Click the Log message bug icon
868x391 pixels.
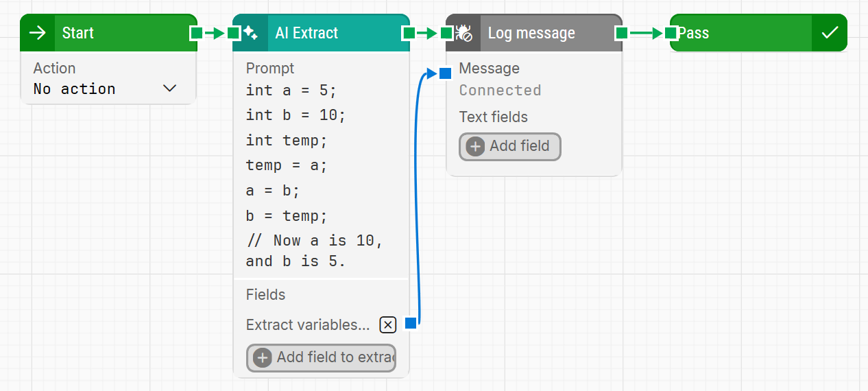point(463,33)
